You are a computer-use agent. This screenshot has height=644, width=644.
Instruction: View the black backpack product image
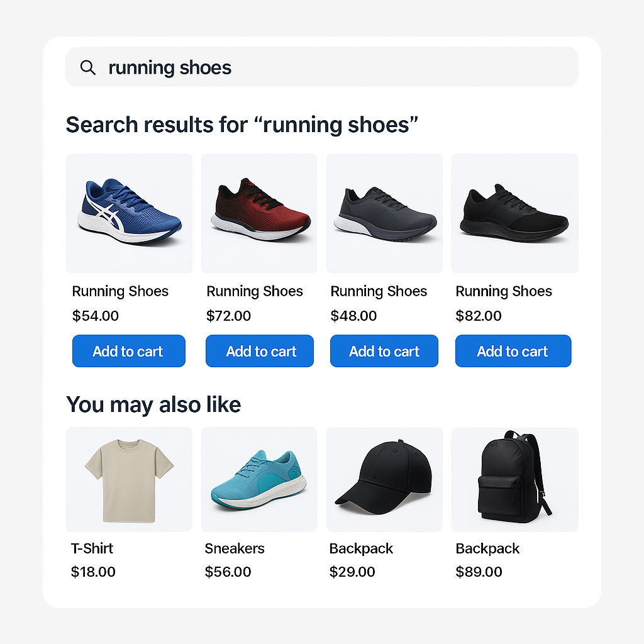tap(514, 479)
